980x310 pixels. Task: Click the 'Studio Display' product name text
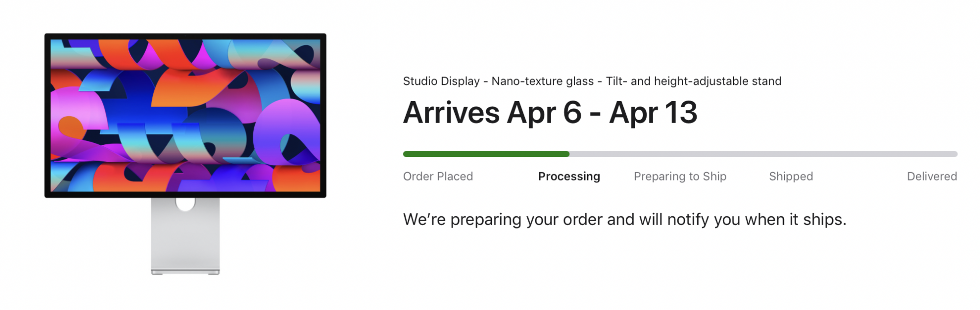click(441, 81)
